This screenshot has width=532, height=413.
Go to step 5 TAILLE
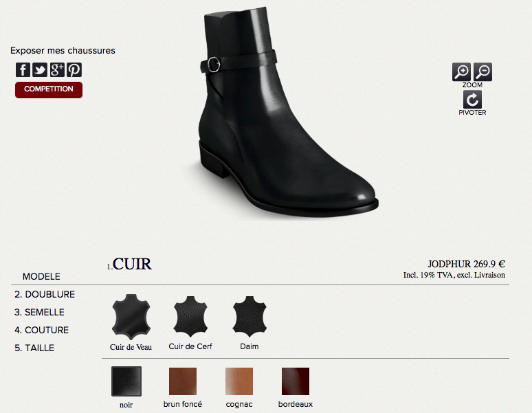34,348
